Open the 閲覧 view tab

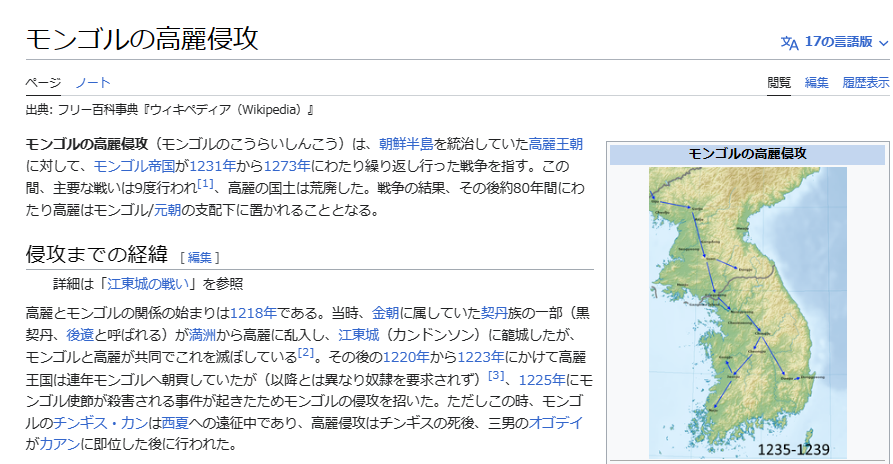click(779, 82)
